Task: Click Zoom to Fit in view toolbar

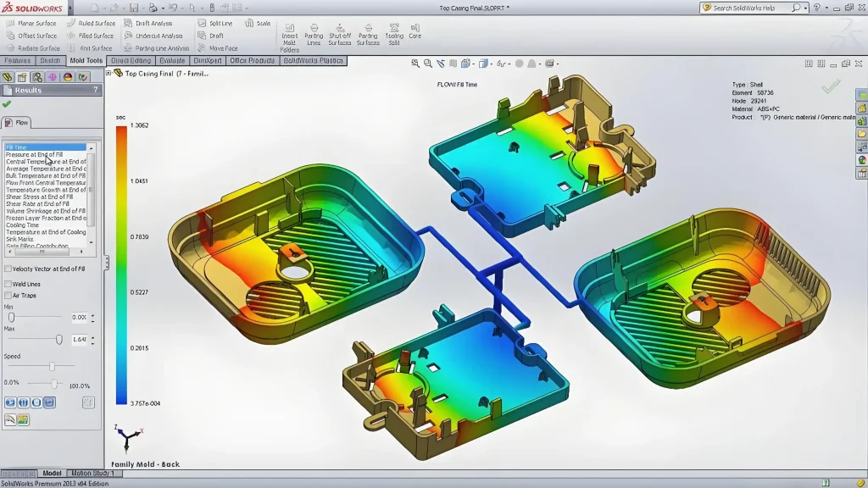Action: pos(415,64)
